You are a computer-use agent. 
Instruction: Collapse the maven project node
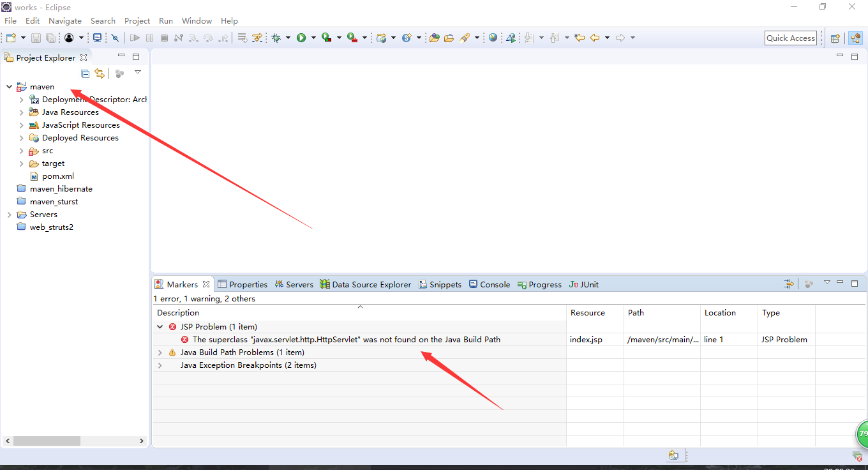pos(9,87)
